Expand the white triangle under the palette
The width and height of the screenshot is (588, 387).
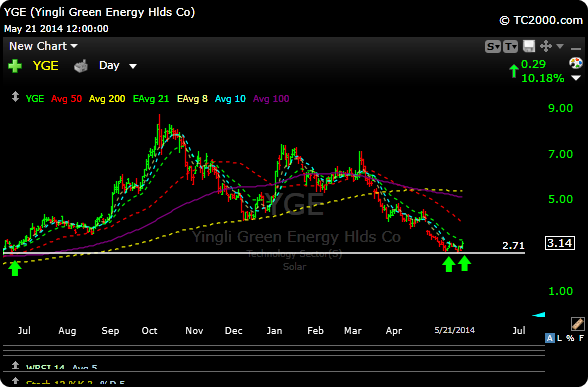[x=576, y=78]
